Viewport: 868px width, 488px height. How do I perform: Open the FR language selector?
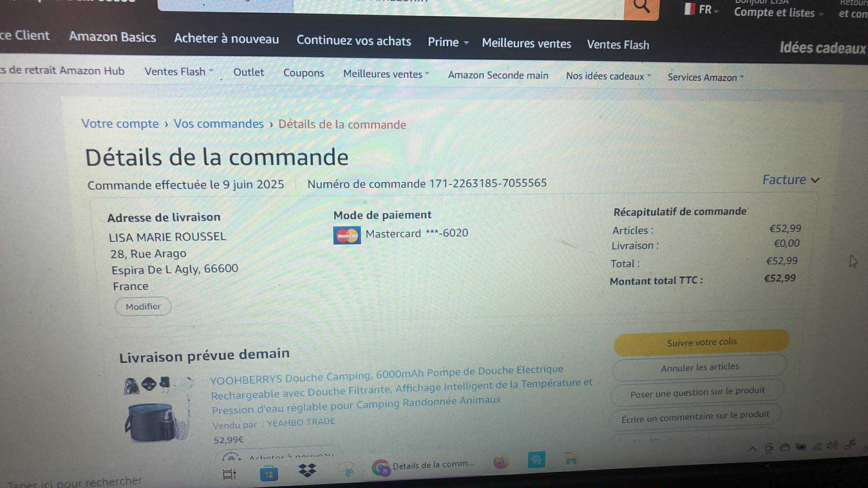[702, 9]
